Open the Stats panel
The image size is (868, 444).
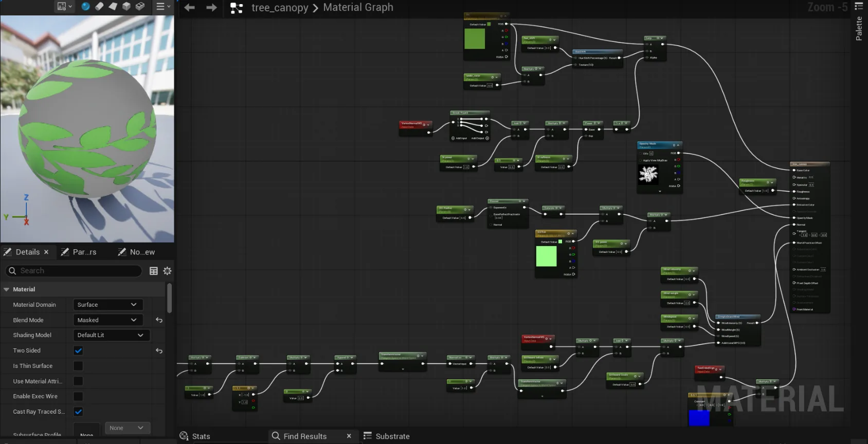[195, 436]
